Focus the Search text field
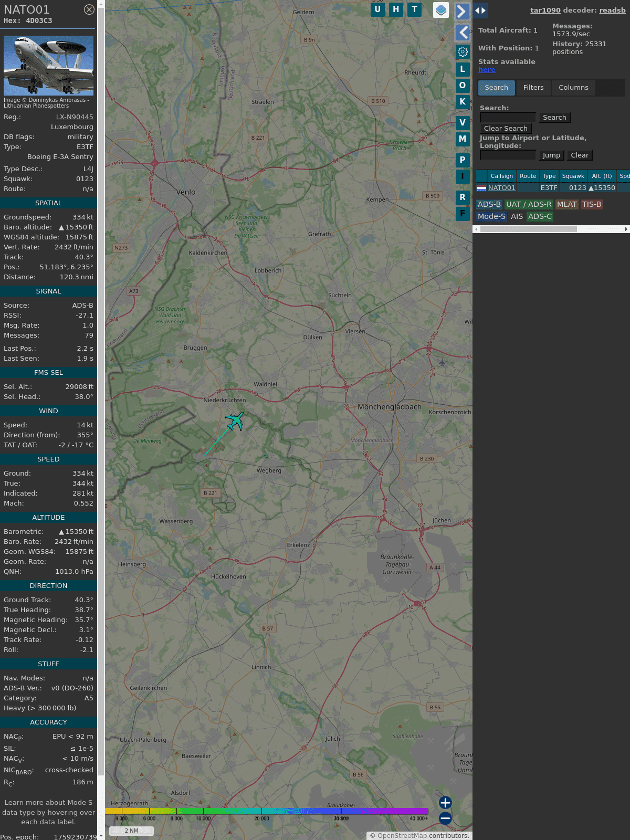This screenshot has height=840, width=630. coord(508,118)
